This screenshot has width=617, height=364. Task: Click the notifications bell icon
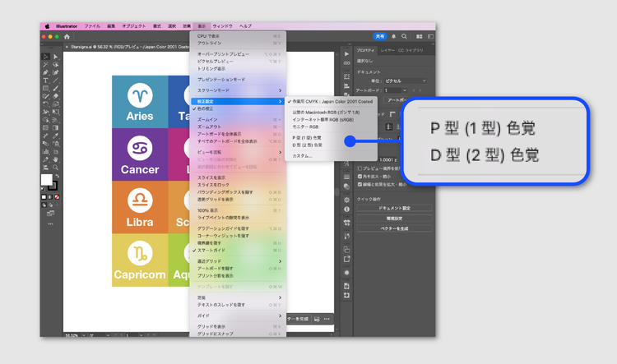pyautogui.click(x=393, y=36)
